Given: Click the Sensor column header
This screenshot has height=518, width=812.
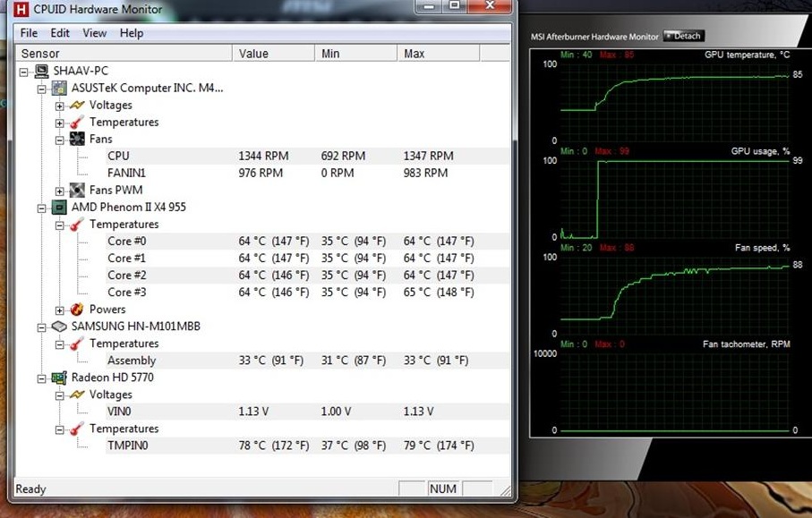Looking at the screenshot, I should coord(124,54).
